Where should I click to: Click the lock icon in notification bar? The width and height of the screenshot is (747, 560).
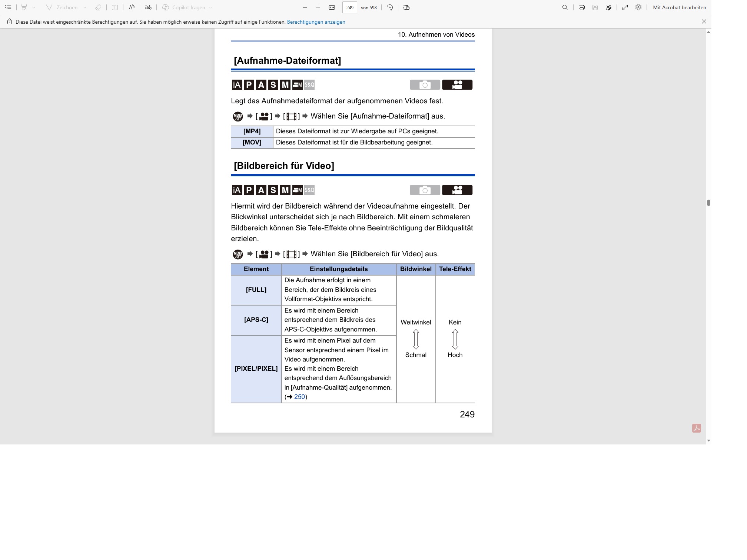click(x=10, y=22)
